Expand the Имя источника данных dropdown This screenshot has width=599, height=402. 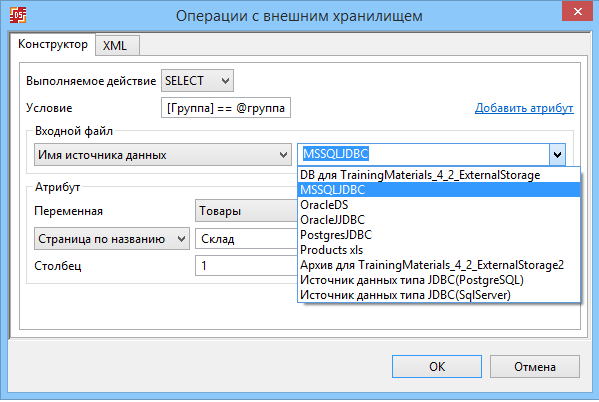(163, 155)
